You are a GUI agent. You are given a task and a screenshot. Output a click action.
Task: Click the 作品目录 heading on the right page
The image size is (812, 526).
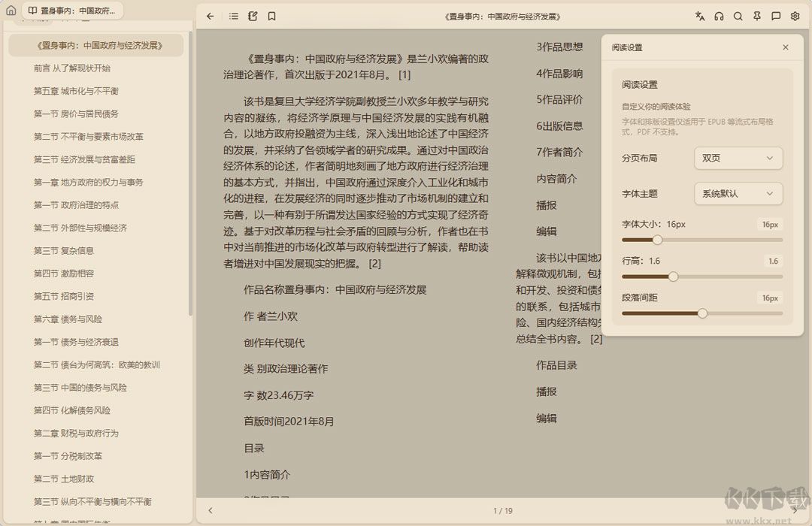(556, 365)
